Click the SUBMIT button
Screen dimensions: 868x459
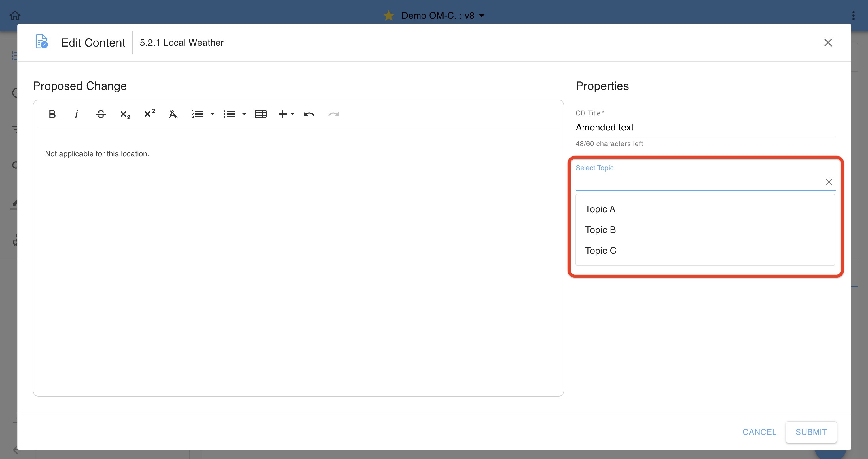coord(811,432)
